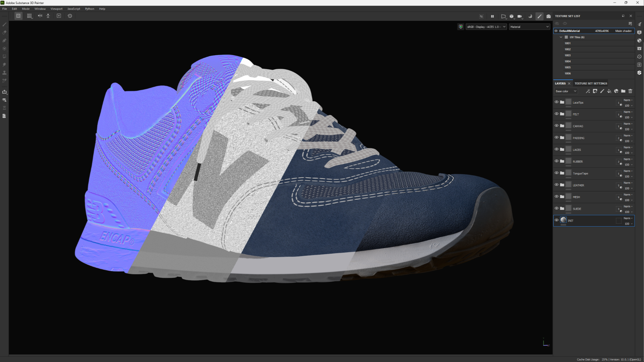Hide the RUBBER layer
The height and width of the screenshot is (362, 644).
(x=556, y=161)
